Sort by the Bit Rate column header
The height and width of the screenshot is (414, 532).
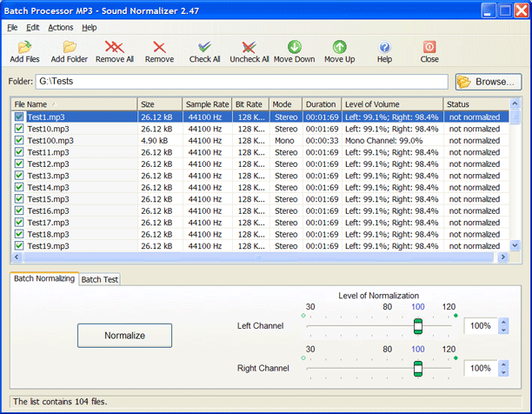pos(250,104)
